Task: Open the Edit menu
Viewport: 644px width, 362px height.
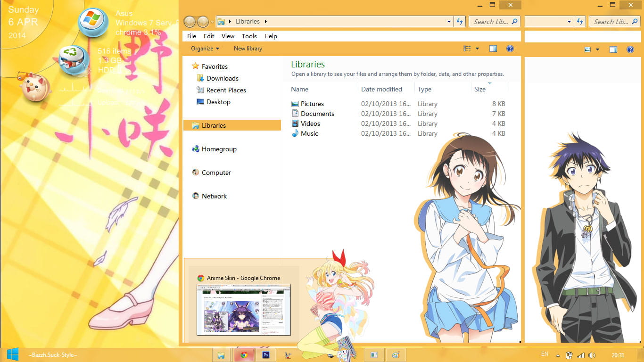Action: [x=209, y=36]
